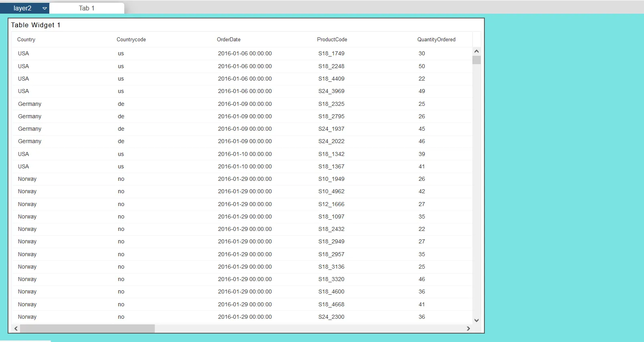
Task: Click the S10_4962 product cell
Action: click(331, 192)
